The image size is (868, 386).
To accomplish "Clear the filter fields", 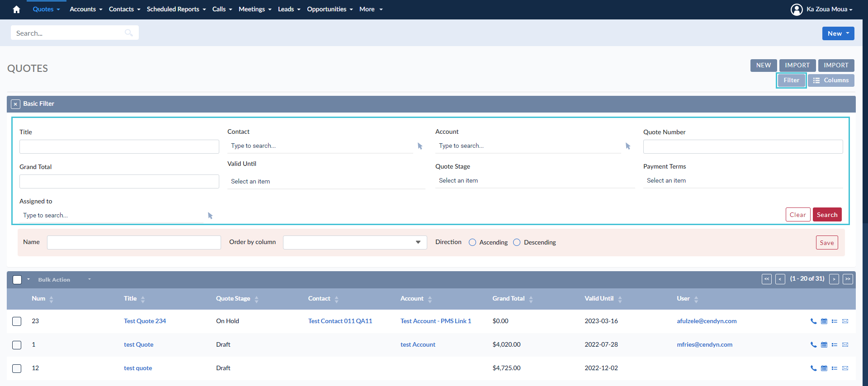I will coord(798,215).
